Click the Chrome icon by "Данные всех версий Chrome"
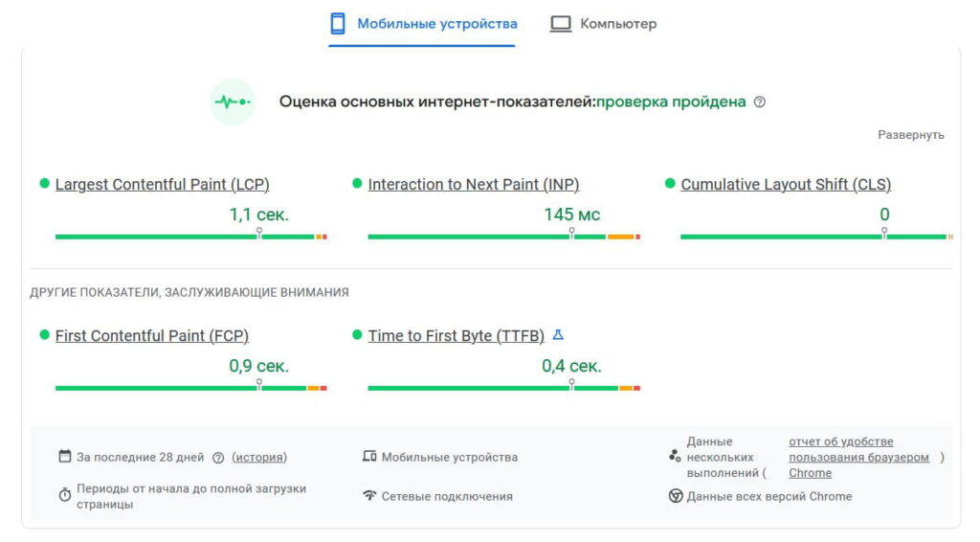The width and height of the screenshot is (980, 542). coord(675,496)
